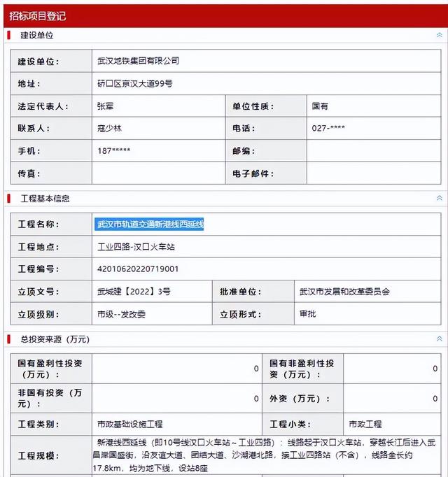Click the mobile value 187*****

click(x=114, y=150)
